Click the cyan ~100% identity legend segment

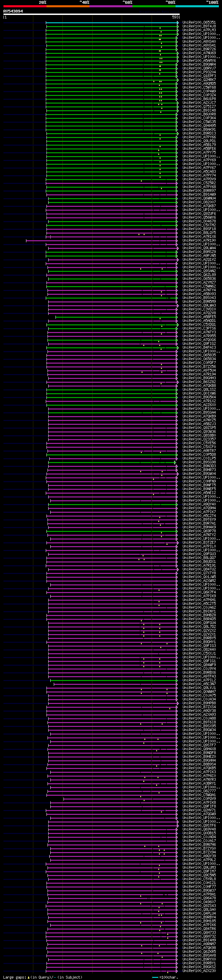tap(197, 6)
